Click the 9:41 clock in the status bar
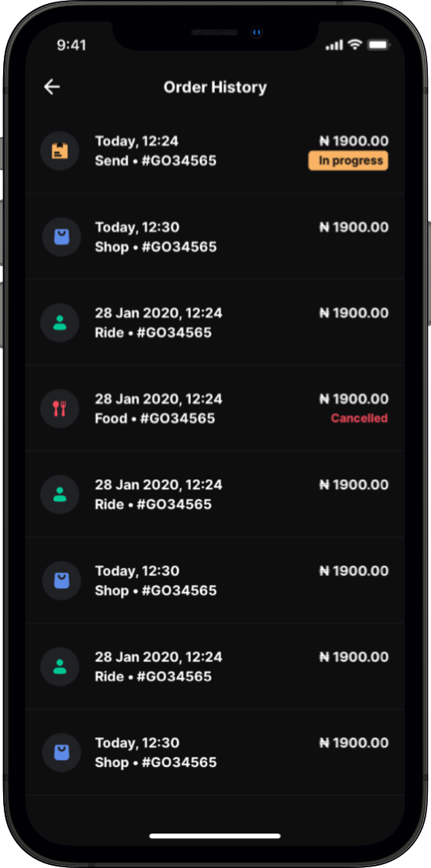This screenshot has width=431, height=868. coord(72,45)
